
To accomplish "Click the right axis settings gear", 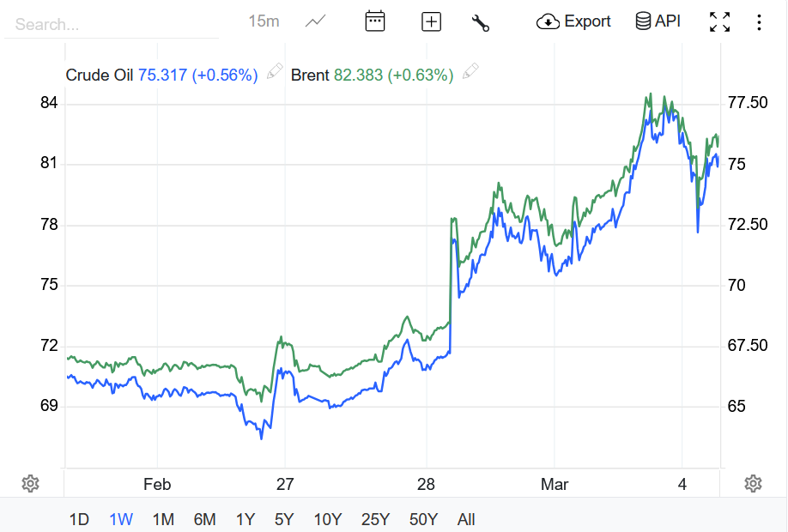I will [x=754, y=483].
